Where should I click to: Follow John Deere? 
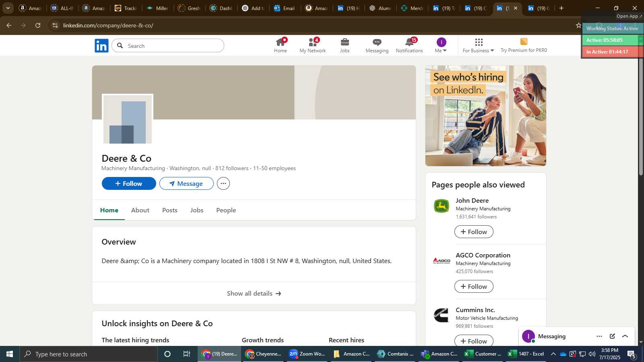pos(474,232)
